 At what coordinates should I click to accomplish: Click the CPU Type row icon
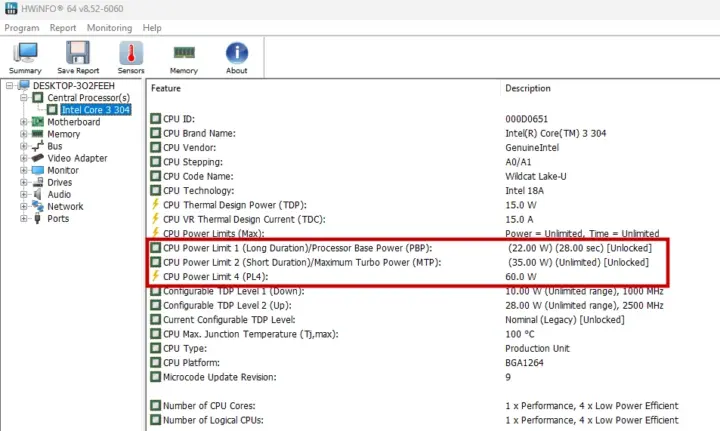coord(156,348)
